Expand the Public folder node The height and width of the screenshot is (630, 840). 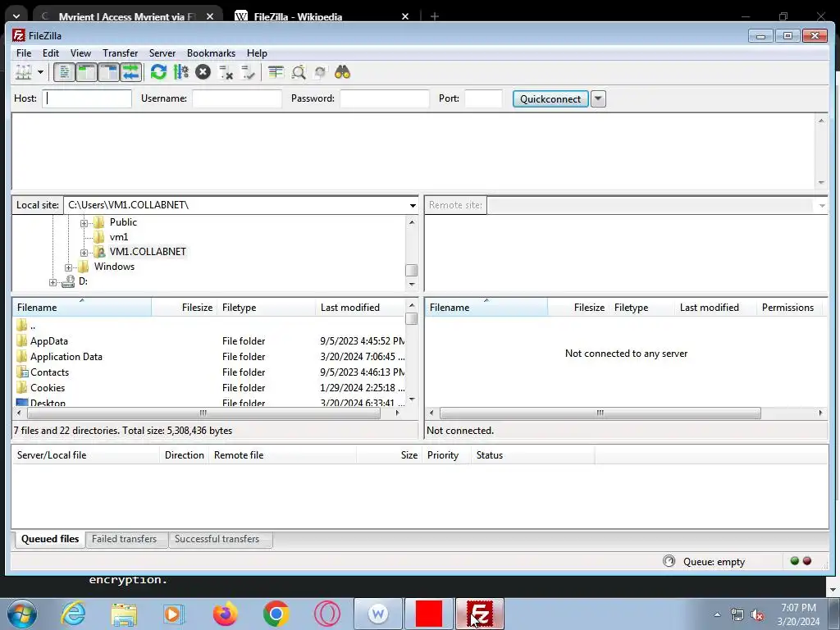[x=84, y=223]
